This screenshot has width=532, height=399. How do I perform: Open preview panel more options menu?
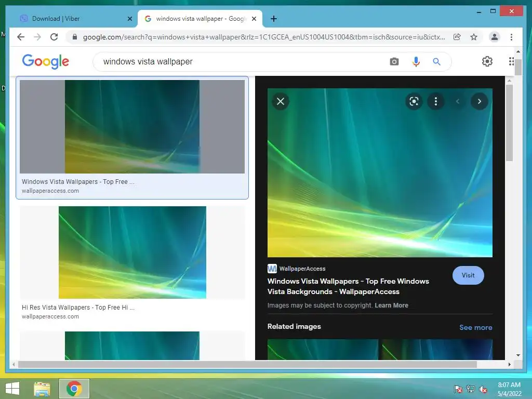coord(436,101)
